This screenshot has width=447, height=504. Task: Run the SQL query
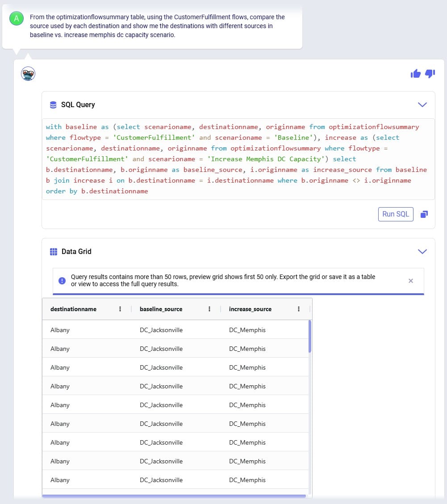click(396, 214)
